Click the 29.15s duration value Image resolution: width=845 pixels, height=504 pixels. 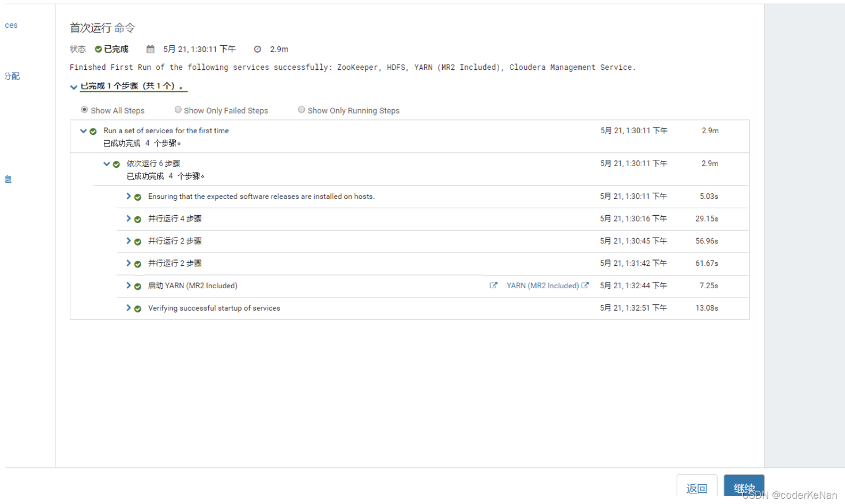pos(706,219)
